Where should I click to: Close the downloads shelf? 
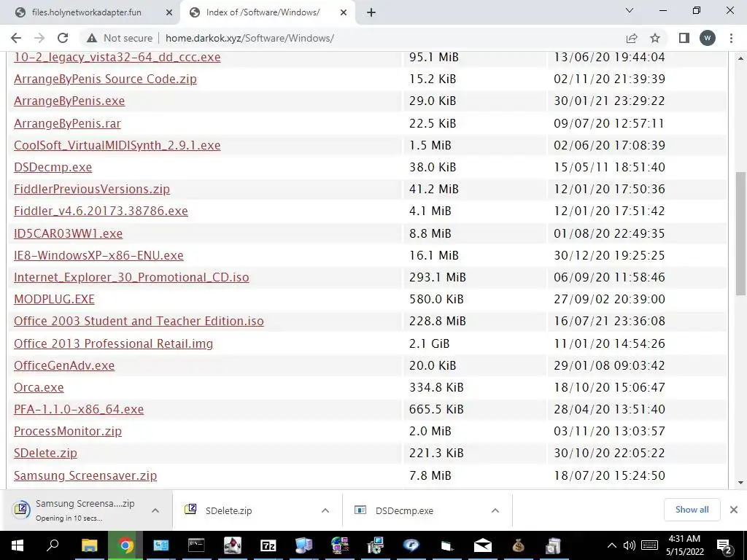734,510
